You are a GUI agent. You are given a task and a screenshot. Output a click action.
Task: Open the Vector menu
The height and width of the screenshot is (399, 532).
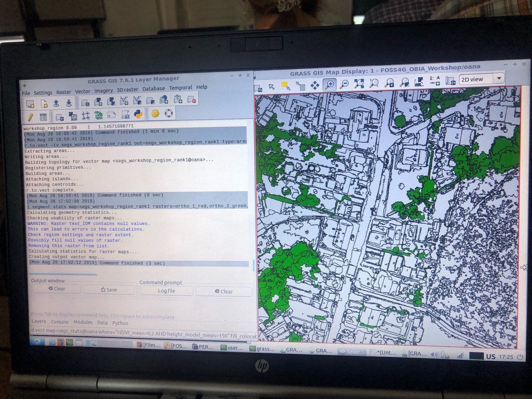82,91
